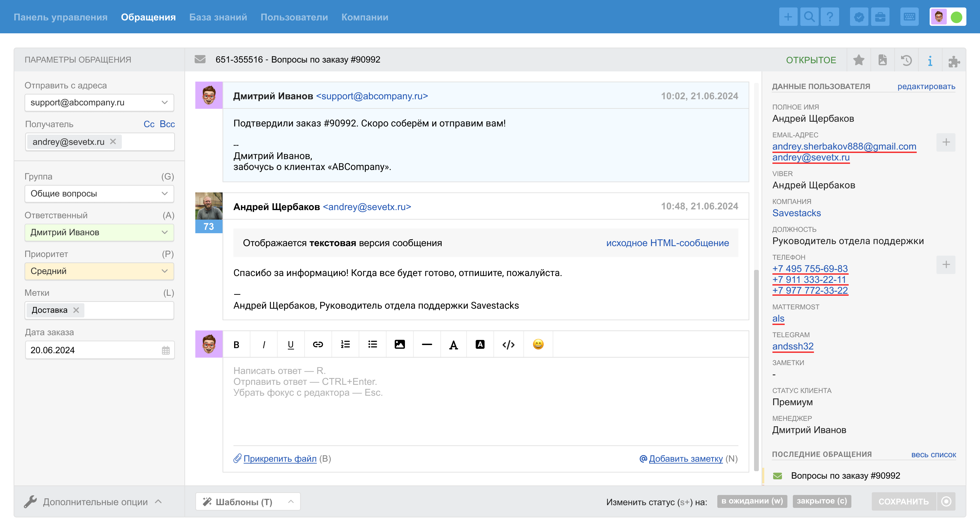Click the puzzle piece integrations icon
This screenshot has width=980, height=531.
pos(954,61)
